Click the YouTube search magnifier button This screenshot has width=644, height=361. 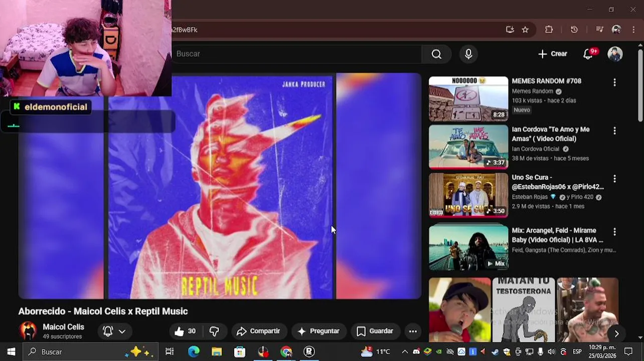point(436,54)
